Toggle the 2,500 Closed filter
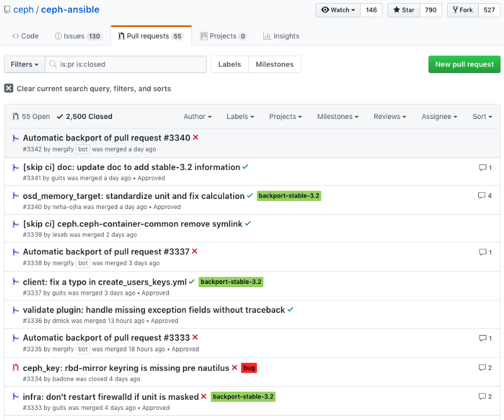This screenshot has height=420, width=504. [86, 116]
